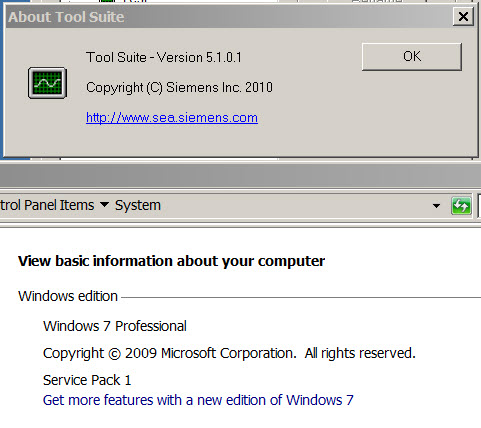Open Get more features with new edition link
The width and height of the screenshot is (481, 428).
pos(198,400)
